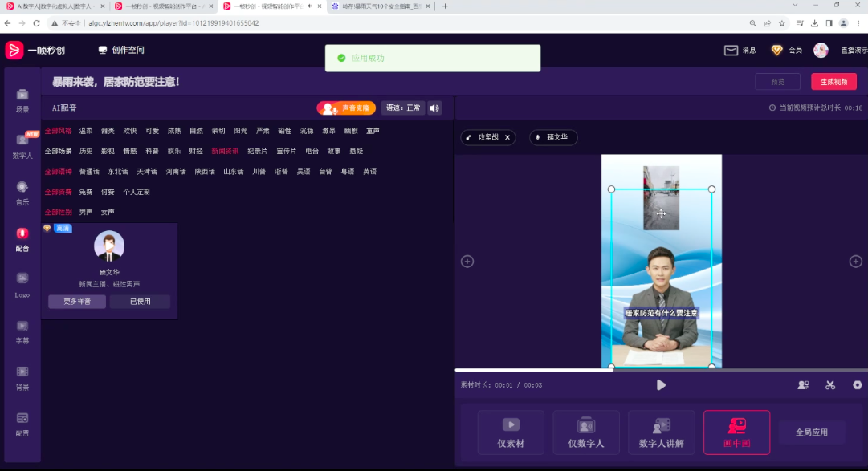The width and height of the screenshot is (868, 471).
Task: Filter by 女声 gender
Action: point(108,212)
